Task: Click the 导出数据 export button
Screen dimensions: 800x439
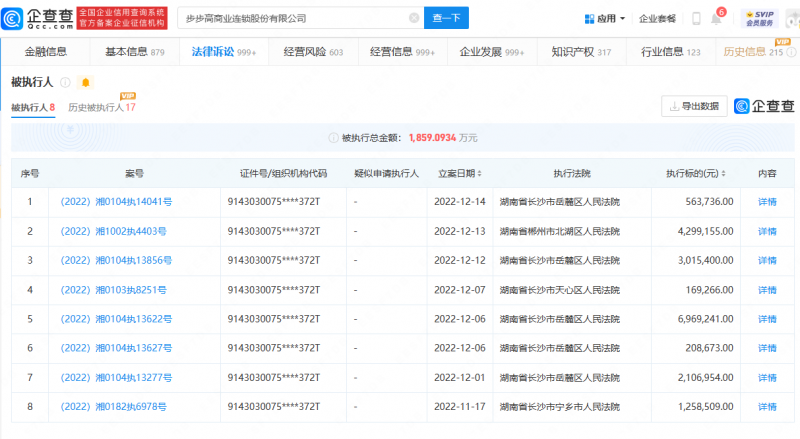Action: pyautogui.click(x=693, y=106)
